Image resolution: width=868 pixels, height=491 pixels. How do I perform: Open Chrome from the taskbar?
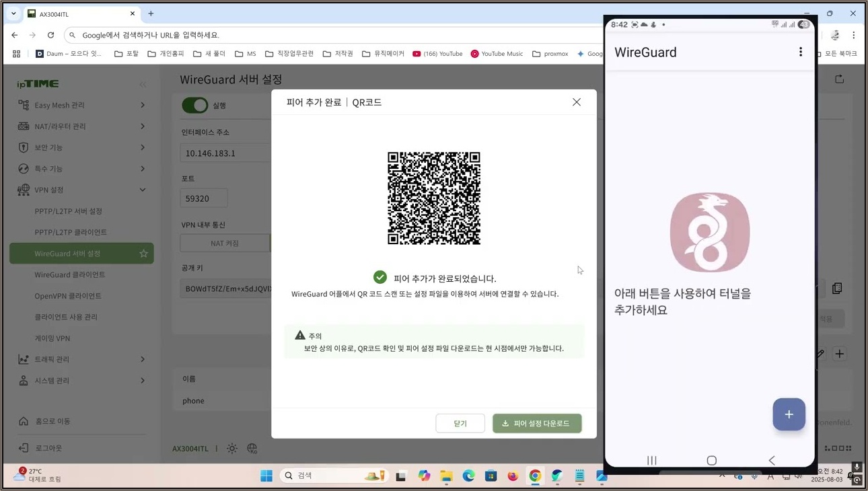535,476
